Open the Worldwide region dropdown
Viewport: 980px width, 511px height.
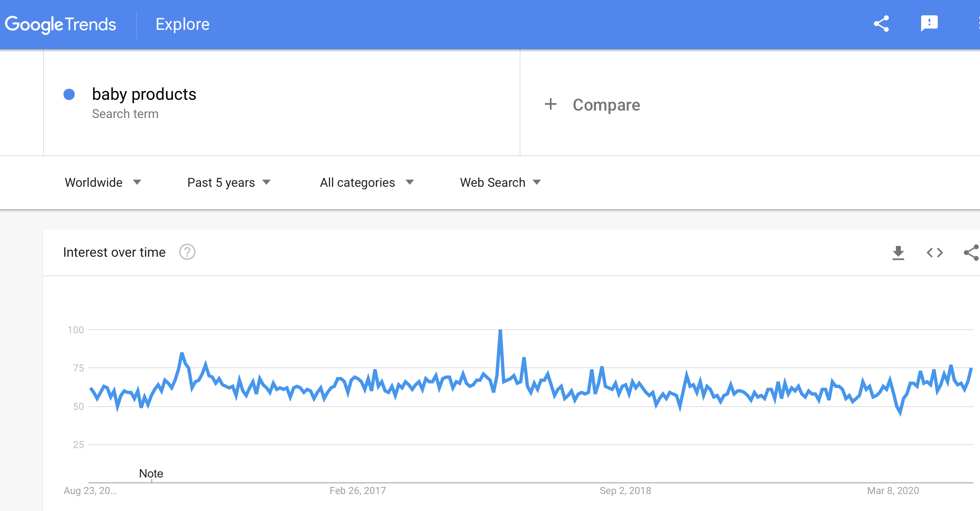tap(103, 183)
